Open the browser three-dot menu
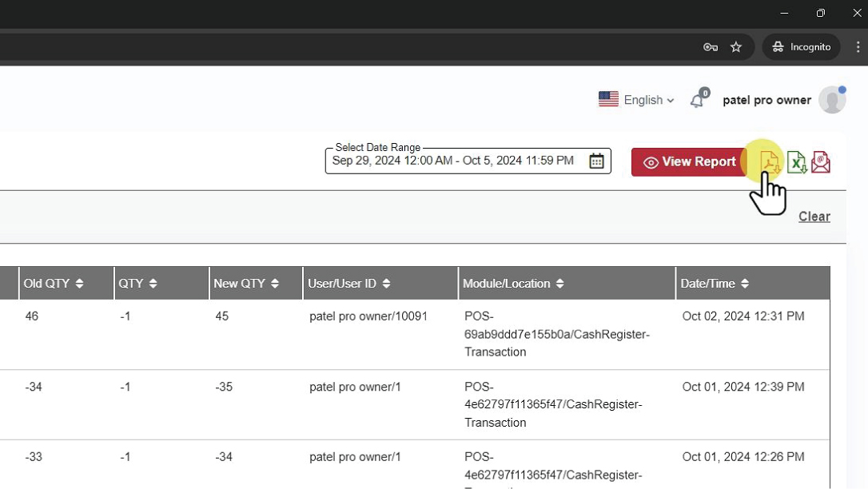868x489 pixels. coord(858,47)
